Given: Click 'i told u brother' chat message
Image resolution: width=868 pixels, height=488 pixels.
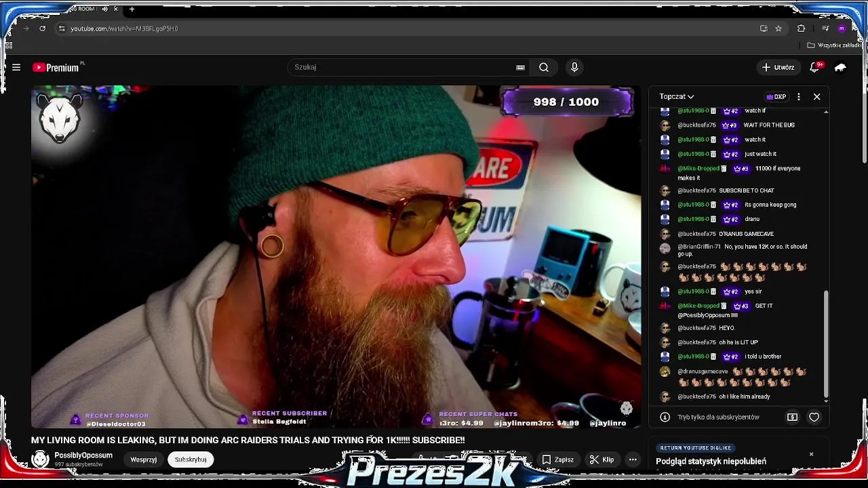Looking at the screenshot, I should pos(763,357).
